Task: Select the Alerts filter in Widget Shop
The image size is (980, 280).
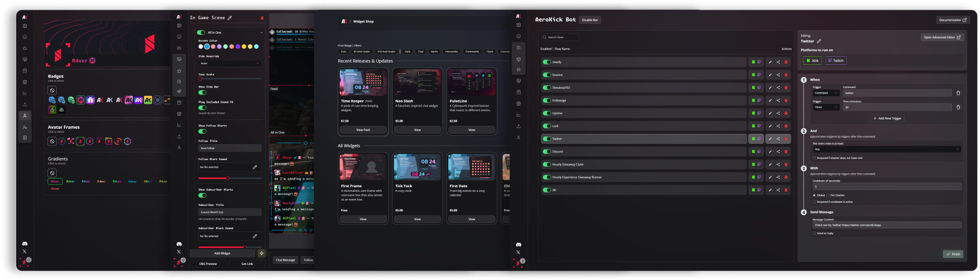Action: [434, 52]
